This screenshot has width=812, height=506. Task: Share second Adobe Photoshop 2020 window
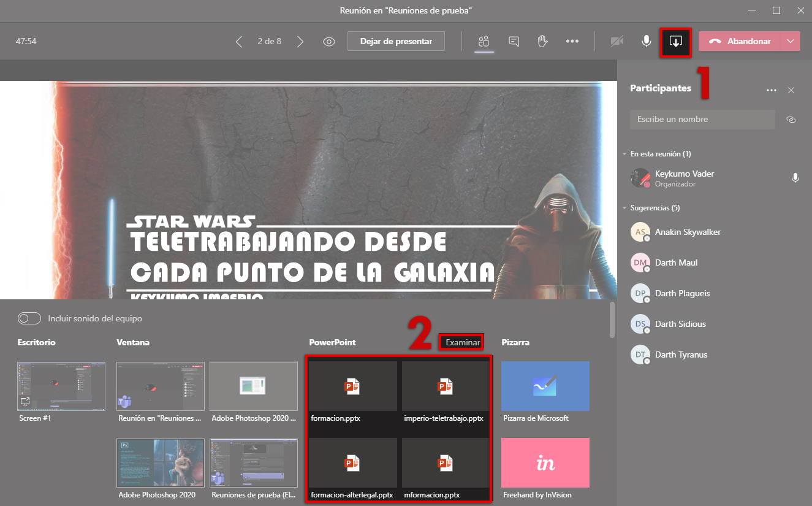tap(161, 463)
